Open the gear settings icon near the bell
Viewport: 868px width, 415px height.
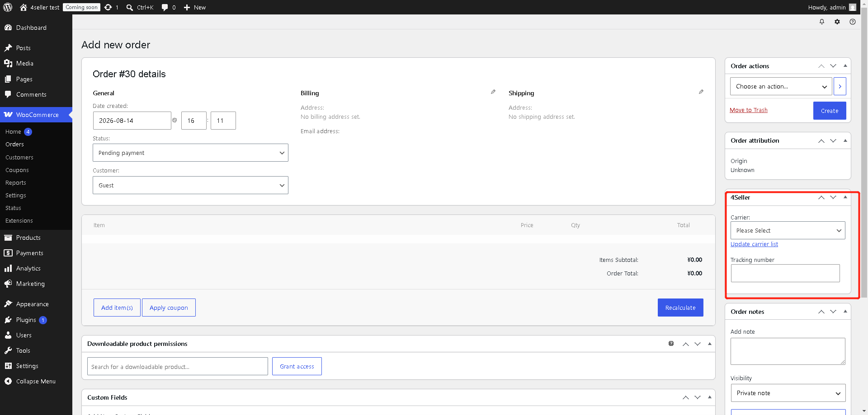(x=837, y=22)
